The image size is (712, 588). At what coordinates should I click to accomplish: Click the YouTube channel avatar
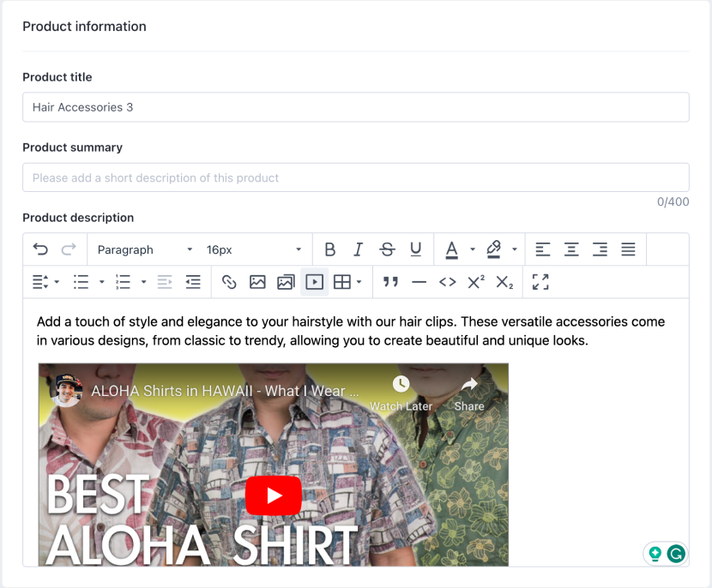67,390
